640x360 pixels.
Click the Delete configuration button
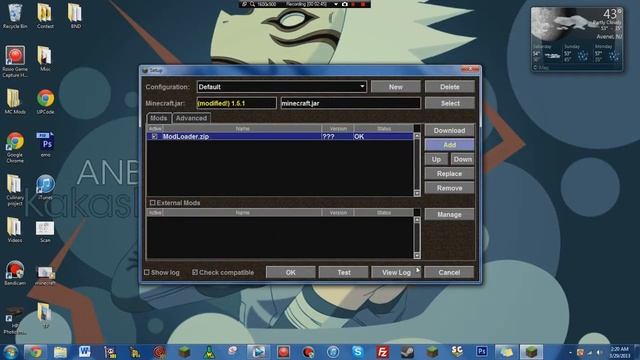(449, 87)
